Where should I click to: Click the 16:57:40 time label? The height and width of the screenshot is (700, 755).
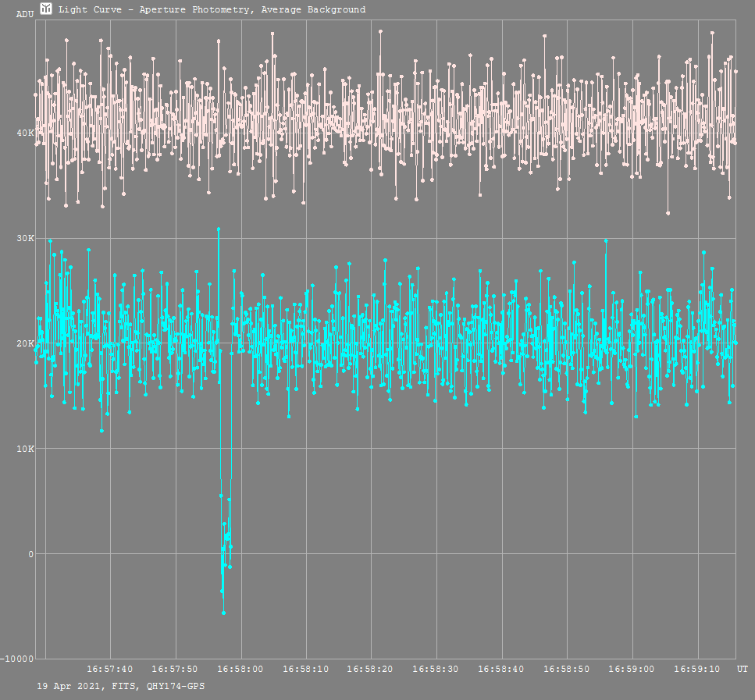110,669
